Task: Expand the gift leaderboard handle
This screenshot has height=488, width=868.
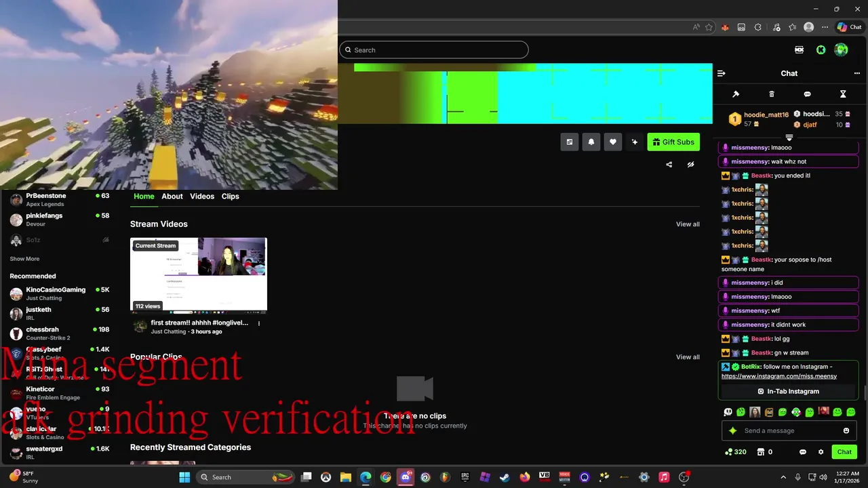Action: pyautogui.click(x=789, y=138)
